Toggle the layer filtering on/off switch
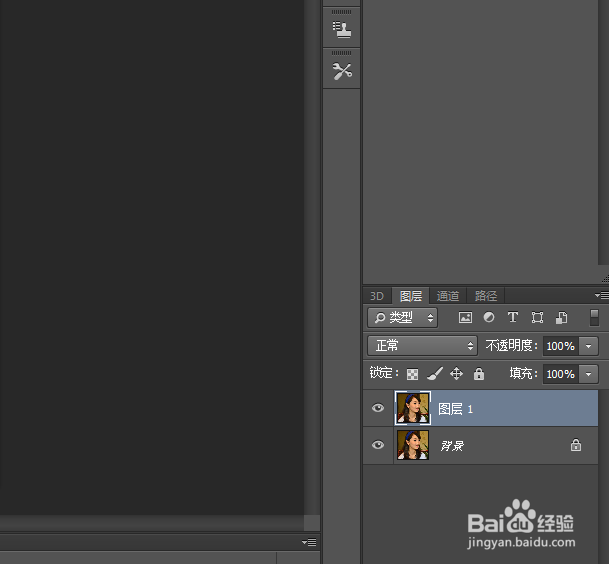Screen dimensions: 609x564 tap(594, 317)
